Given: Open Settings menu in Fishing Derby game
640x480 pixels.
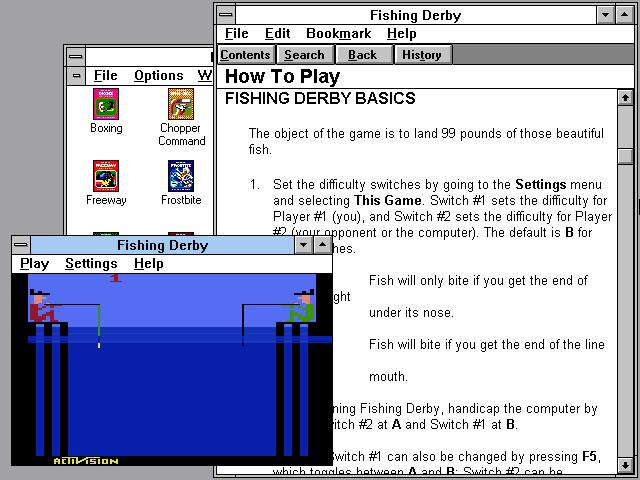Looking at the screenshot, I should point(91,264).
